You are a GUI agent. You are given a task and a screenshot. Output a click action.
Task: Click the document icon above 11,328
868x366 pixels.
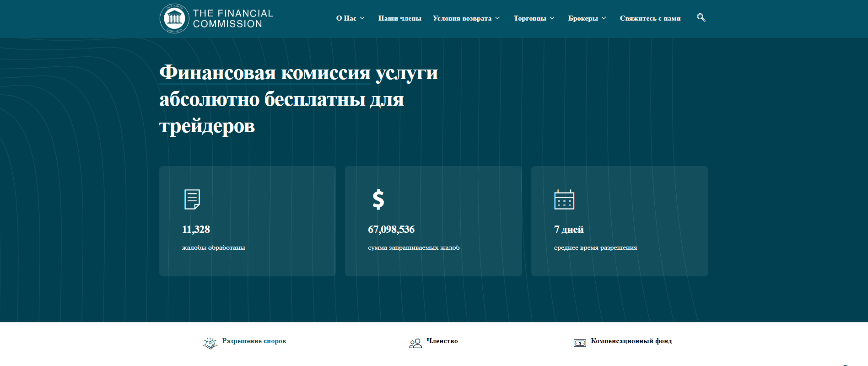[x=192, y=199]
